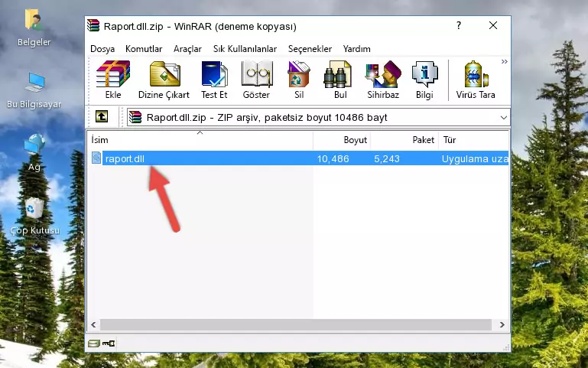Click the Dizine Çıkart extract icon
This screenshot has height=368, width=588.
pos(164,74)
